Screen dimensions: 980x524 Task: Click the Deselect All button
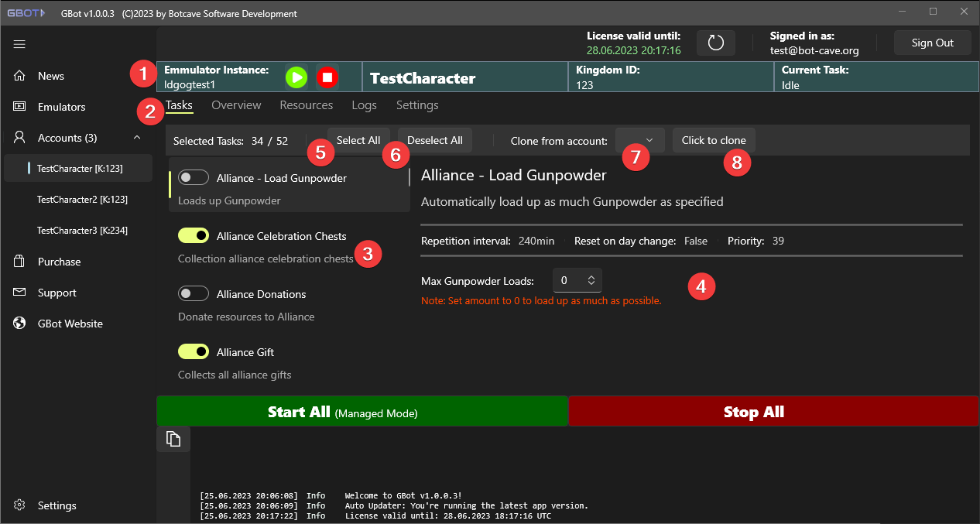434,140
